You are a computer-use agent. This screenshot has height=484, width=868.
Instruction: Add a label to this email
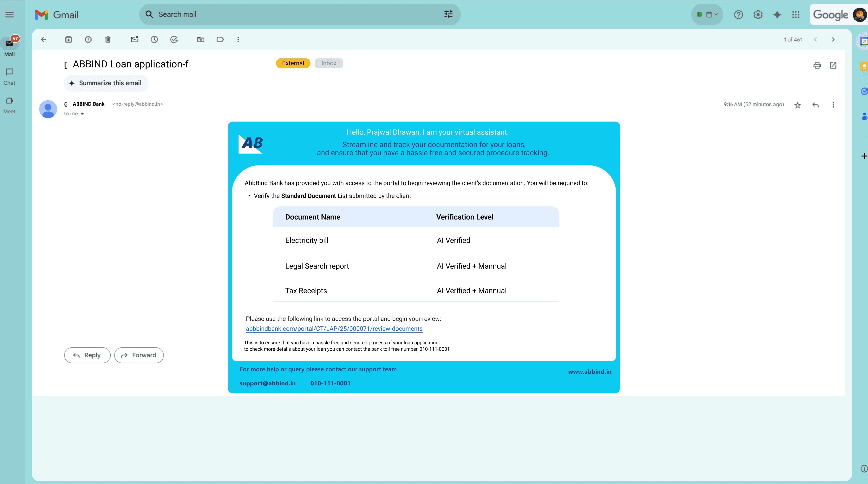tap(220, 39)
